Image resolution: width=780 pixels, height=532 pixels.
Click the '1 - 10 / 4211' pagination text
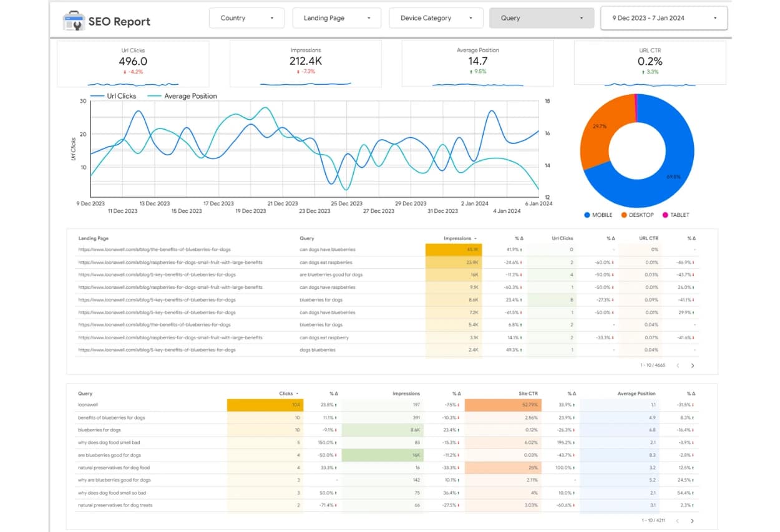(x=653, y=520)
